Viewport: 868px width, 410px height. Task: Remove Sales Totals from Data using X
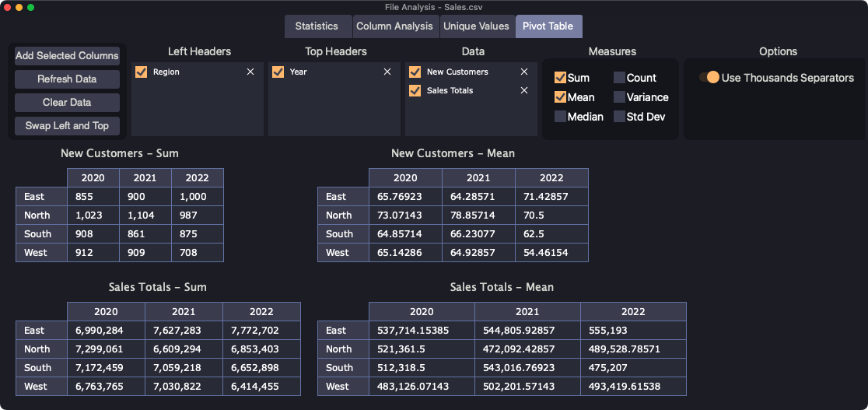pyautogui.click(x=524, y=90)
